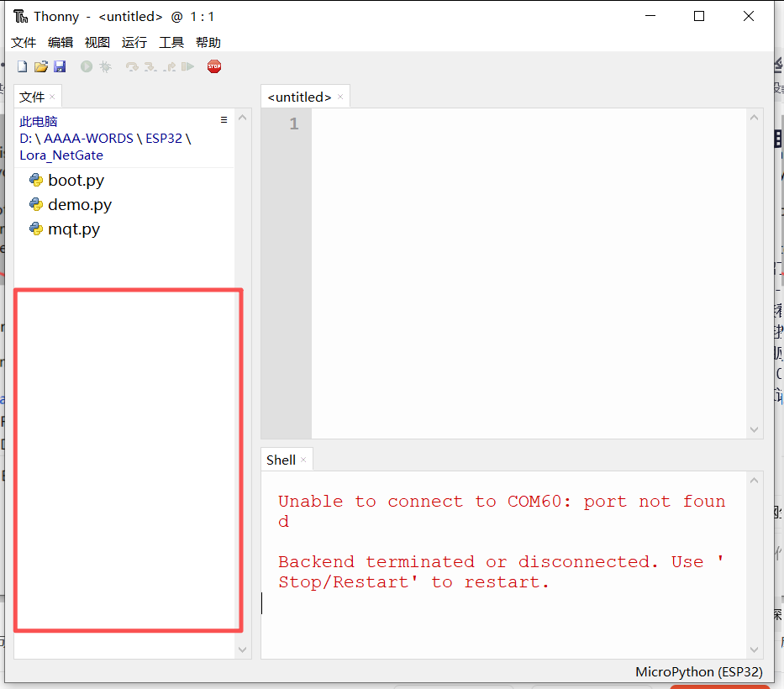Save the current script
The height and width of the screenshot is (689, 784).
tap(60, 66)
